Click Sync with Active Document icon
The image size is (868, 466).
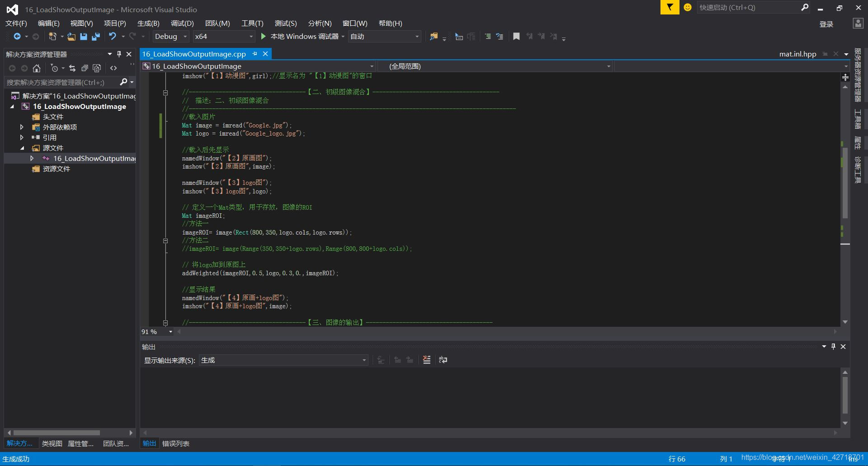click(72, 68)
